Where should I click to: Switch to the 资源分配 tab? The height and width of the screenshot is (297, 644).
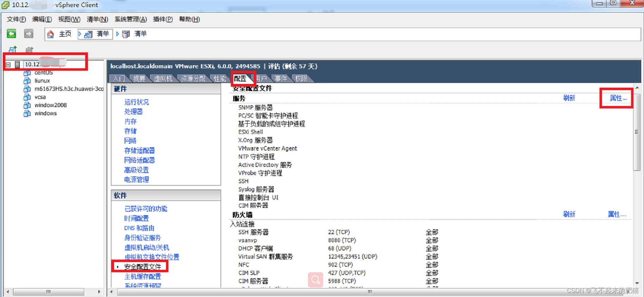(x=193, y=78)
